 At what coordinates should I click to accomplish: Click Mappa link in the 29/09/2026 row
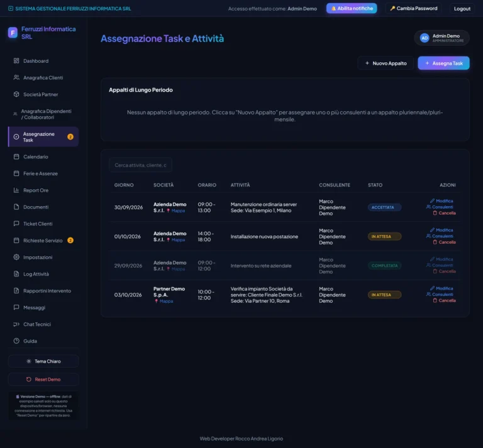(x=178, y=269)
